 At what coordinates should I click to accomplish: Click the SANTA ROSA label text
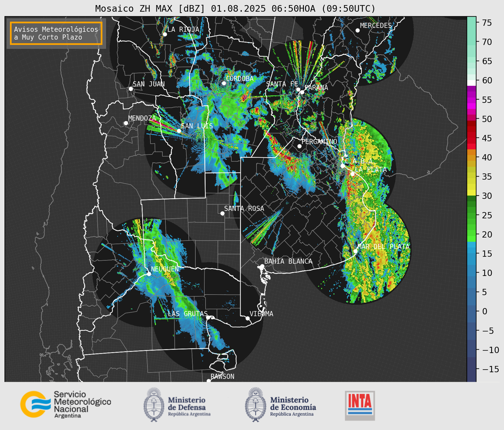(x=244, y=208)
